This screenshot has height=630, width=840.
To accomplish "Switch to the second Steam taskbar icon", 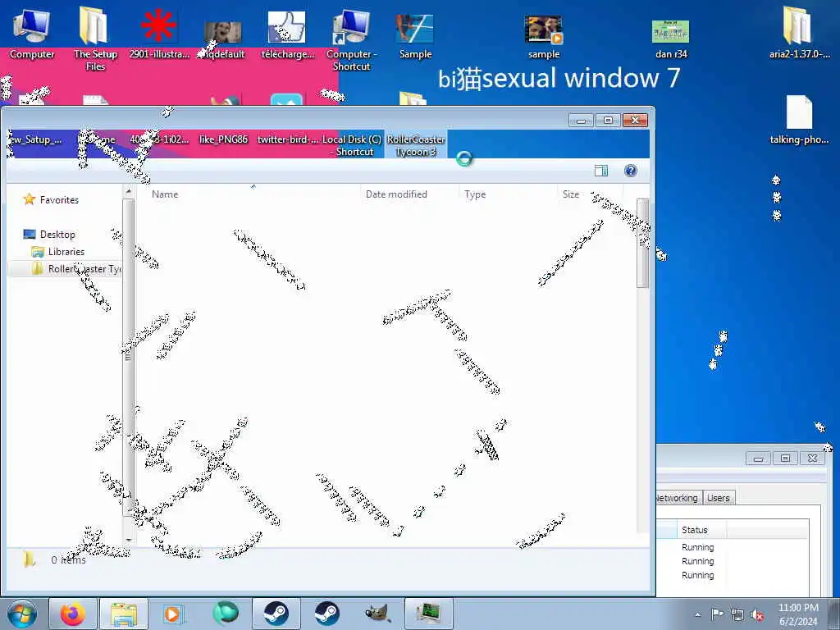I will (326, 614).
